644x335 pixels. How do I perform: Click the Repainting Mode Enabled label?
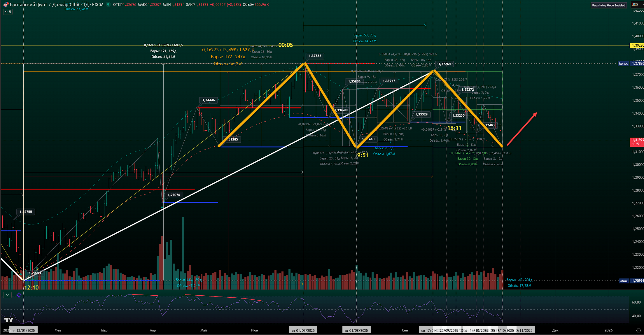(608, 5)
